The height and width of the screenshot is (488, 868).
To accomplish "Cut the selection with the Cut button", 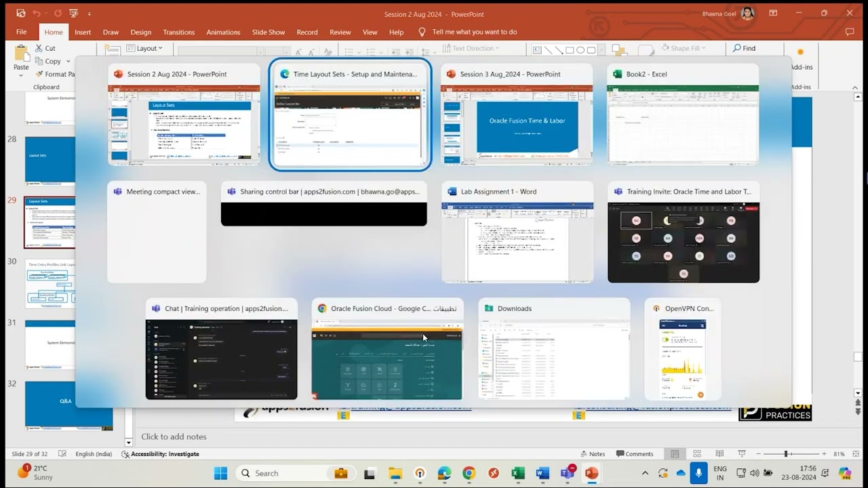I will tap(45, 48).
